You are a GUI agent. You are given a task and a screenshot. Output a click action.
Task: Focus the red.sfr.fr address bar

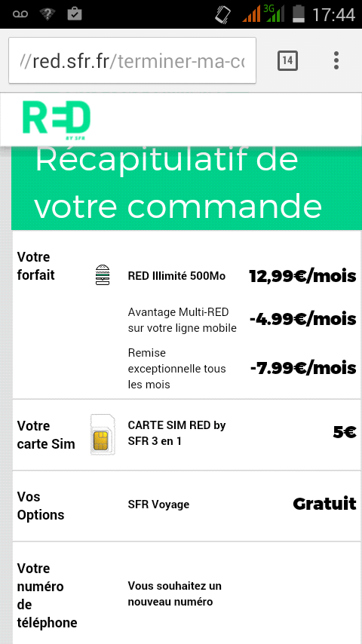[x=132, y=60]
